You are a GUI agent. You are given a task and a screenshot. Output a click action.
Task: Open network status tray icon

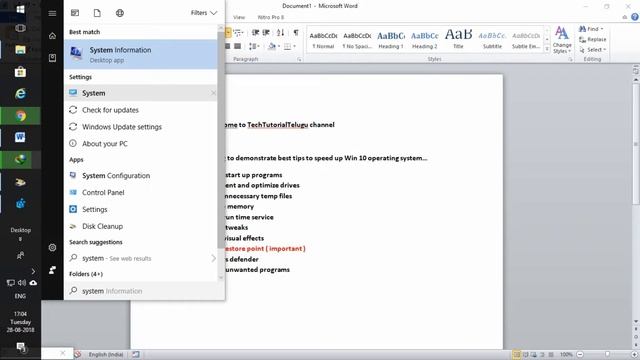click(x=11, y=282)
